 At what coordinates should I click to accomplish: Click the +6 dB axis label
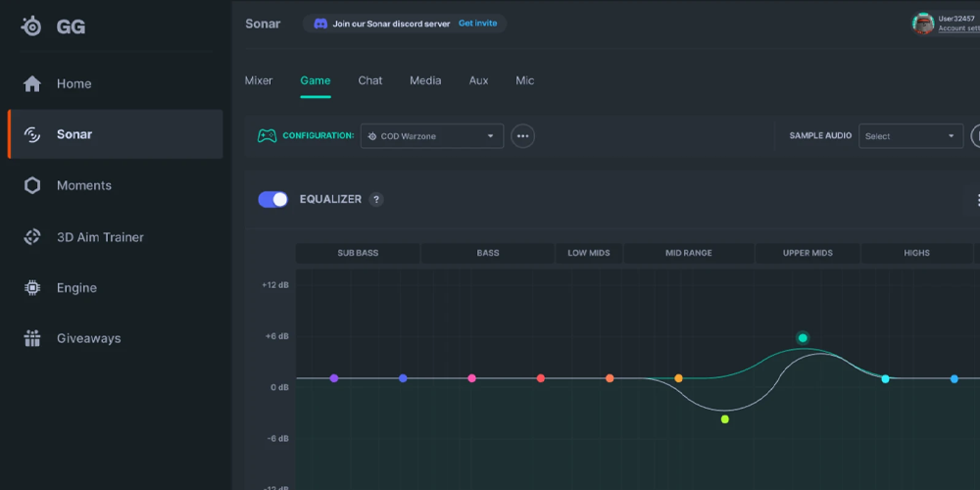pyautogui.click(x=277, y=336)
